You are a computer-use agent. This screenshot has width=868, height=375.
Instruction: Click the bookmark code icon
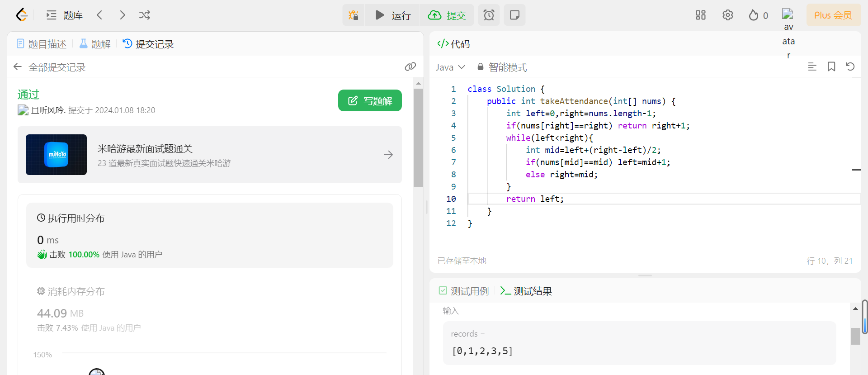click(x=831, y=67)
